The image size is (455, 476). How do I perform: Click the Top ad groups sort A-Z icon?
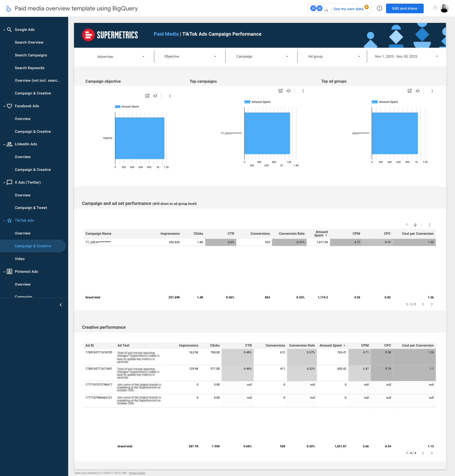tap(417, 91)
